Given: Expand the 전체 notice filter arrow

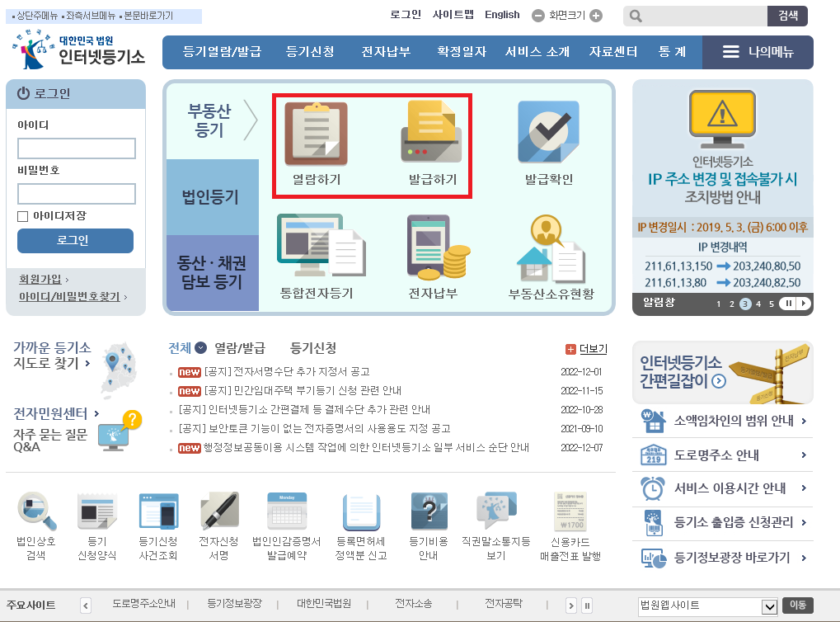Looking at the screenshot, I should tap(200, 348).
